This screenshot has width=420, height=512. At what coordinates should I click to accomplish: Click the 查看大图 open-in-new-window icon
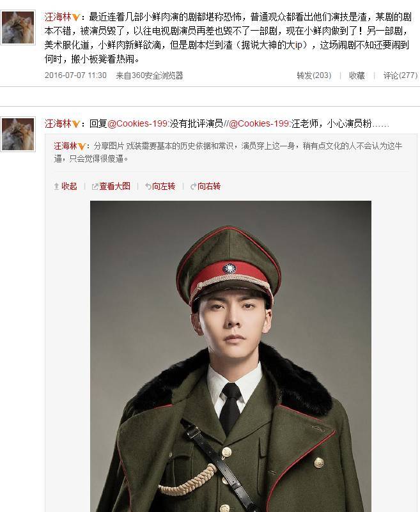(x=95, y=187)
